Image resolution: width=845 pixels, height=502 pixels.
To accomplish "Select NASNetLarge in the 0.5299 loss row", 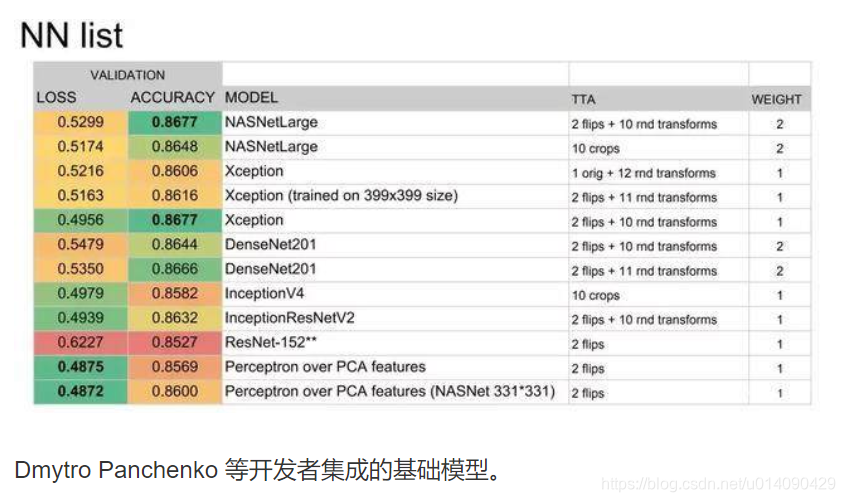I will click(x=271, y=123).
